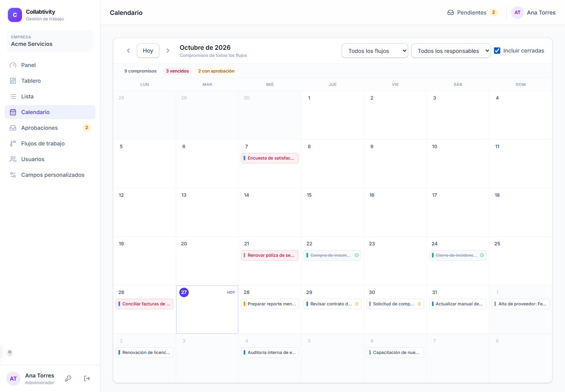Image resolution: width=565 pixels, height=392 pixels.
Task: Click the Calendario calendar icon
Action: [13, 112]
